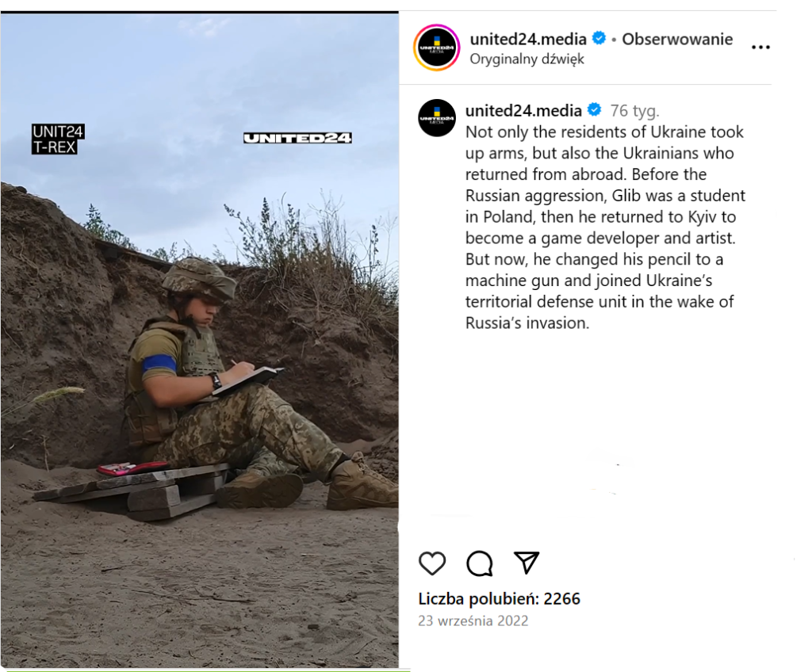Share post using paper plane icon
This screenshot has height=672, width=812.
click(527, 562)
